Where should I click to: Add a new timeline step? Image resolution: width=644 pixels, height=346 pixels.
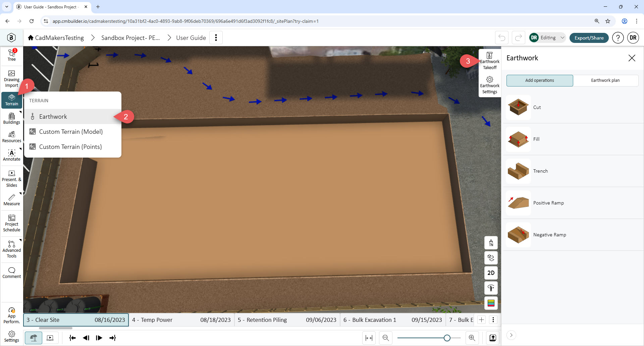tap(481, 320)
